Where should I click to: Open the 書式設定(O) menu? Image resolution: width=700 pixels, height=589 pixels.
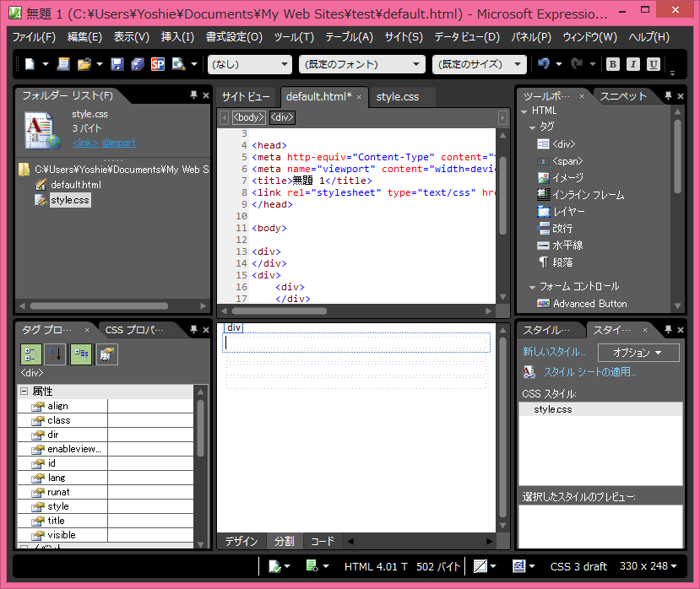point(234,37)
